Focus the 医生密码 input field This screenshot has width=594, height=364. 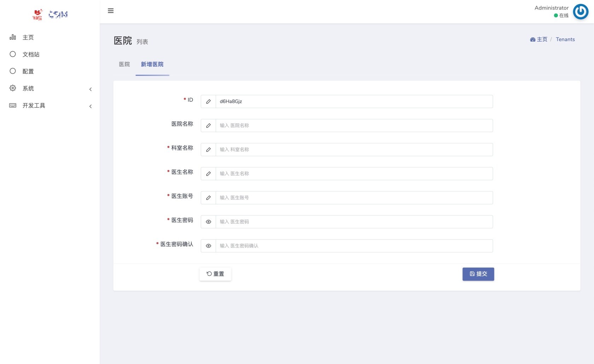[x=354, y=222]
